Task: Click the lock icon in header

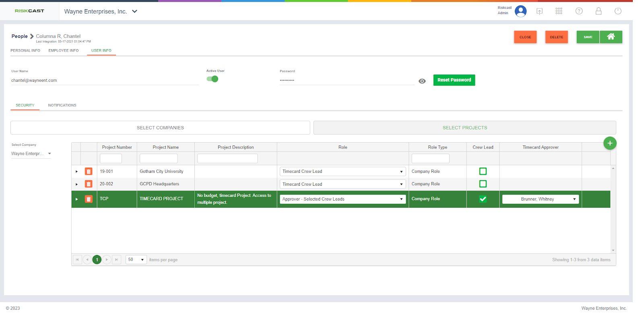Action: click(x=599, y=11)
